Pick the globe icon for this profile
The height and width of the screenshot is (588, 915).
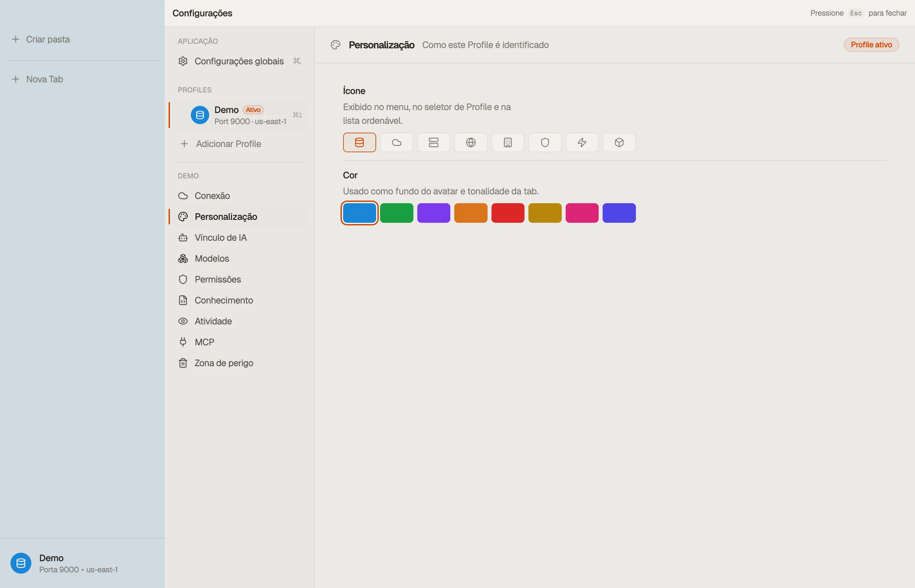click(x=471, y=142)
